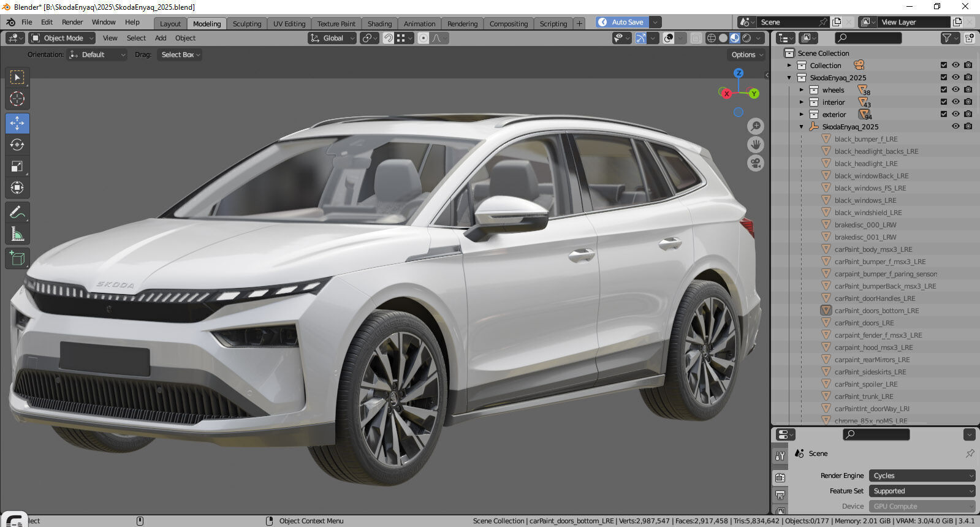980x527 pixels.
Task: Activate the 3D Cursor tool
Action: (17, 99)
